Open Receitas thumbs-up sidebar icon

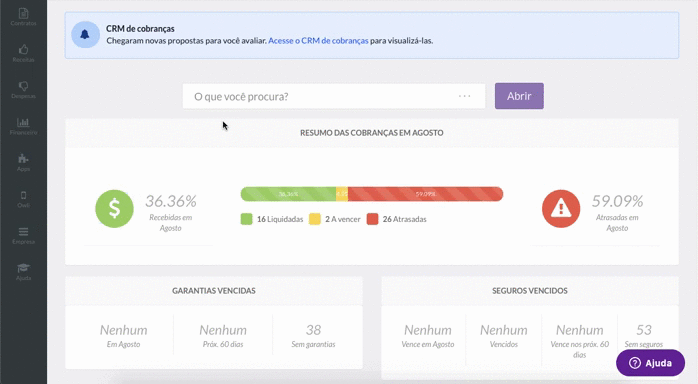[x=23, y=53]
